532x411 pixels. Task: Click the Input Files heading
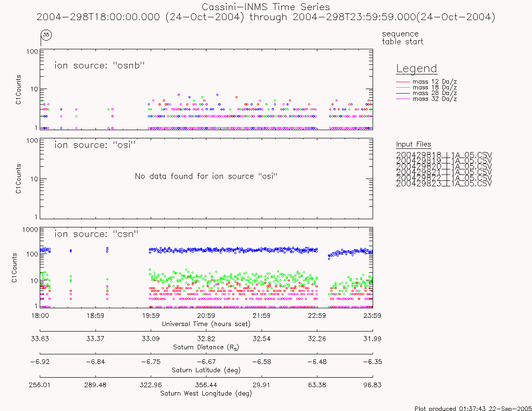413,145
